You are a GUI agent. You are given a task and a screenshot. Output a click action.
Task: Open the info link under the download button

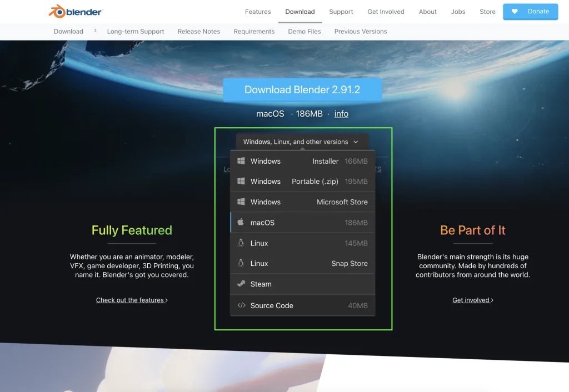pyautogui.click(x=341, y=114)
